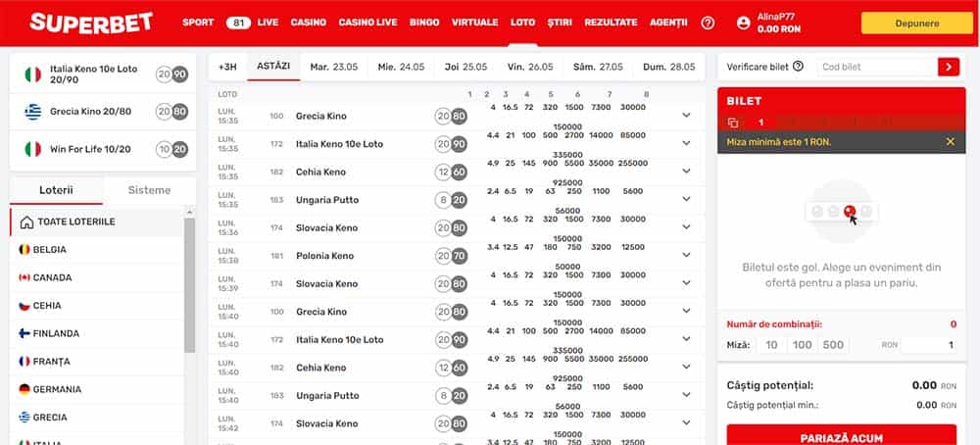Expand the Cehia Keno 15:35 draw
Viewport: 980px width, 445px height.
pyautogui.click(x=686, y=172)
